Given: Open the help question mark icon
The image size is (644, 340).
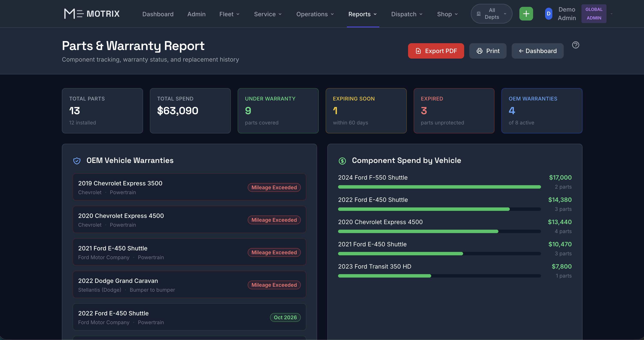Looking at the screenshot, I should 575,45.
